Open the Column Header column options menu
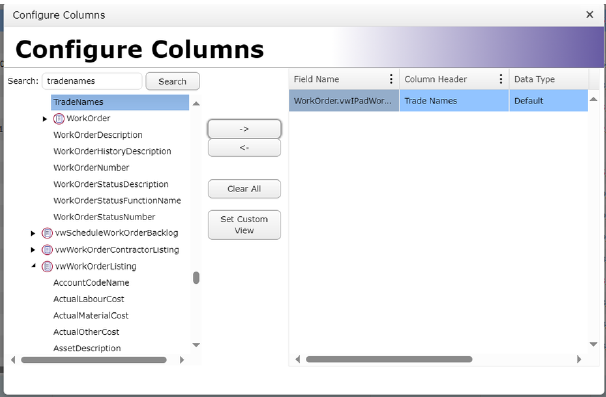606x397 pixels. 501,79
